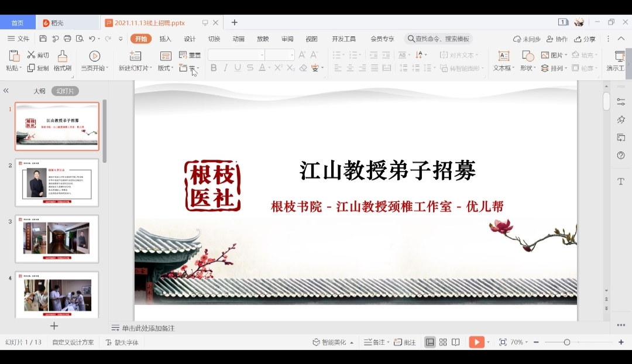Image resolution: width=632 pixels, height=364 pixels.
Task: Click the Clear Formatting eraser icon
Action: [303, 68]
